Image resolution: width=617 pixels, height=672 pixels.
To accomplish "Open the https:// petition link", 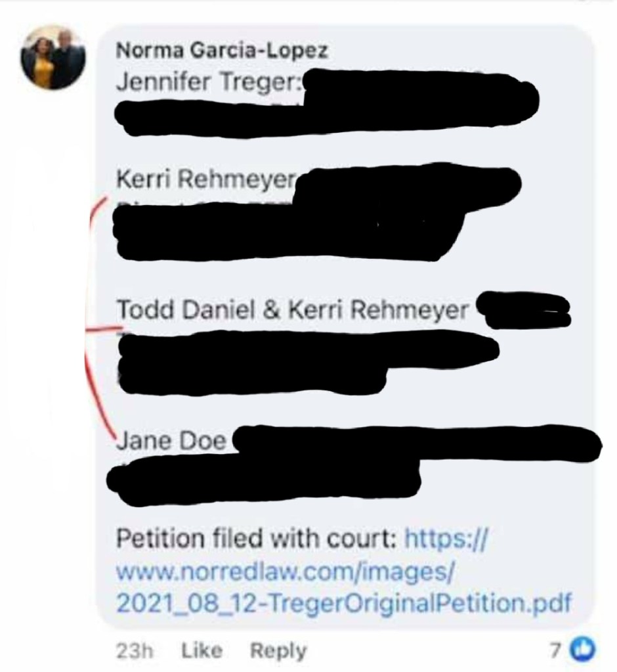I will [446, 541].
